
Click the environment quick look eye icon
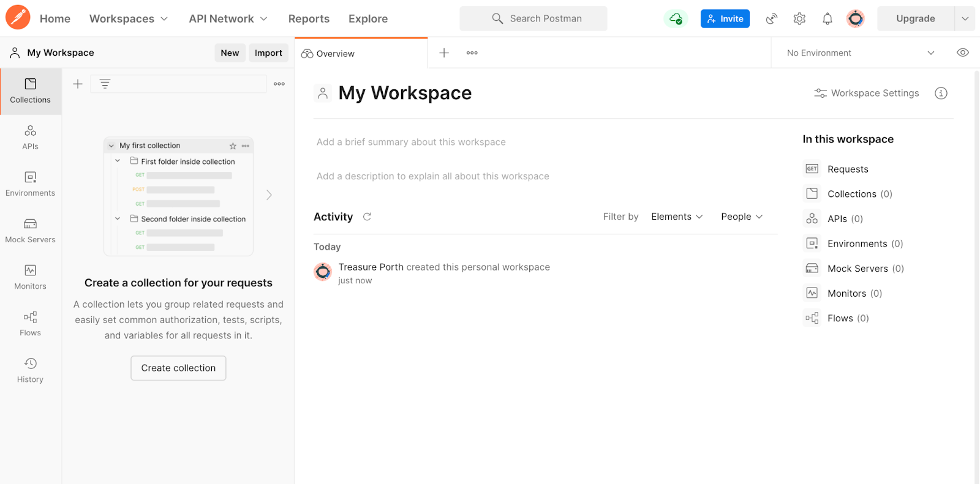click(x=963, y=53)
